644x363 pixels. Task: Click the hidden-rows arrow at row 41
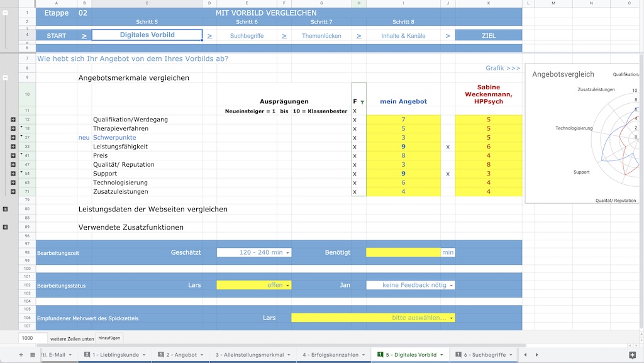coord(21,154)
